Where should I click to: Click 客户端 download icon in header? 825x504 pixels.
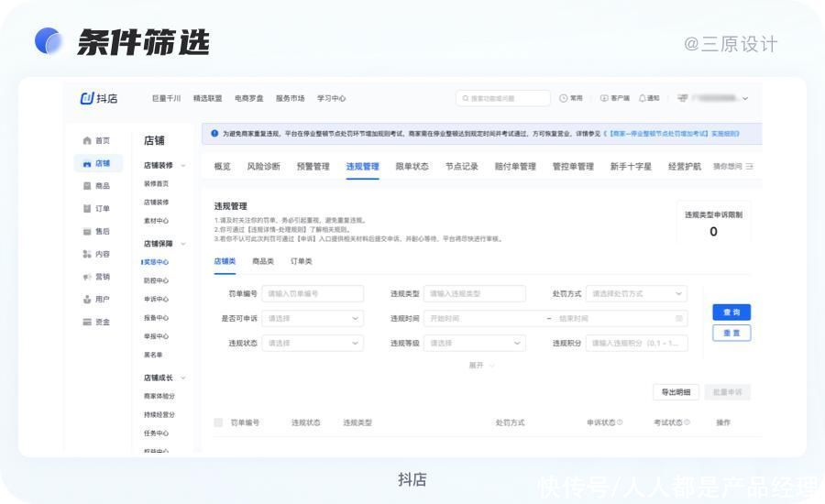click(604, 98)
